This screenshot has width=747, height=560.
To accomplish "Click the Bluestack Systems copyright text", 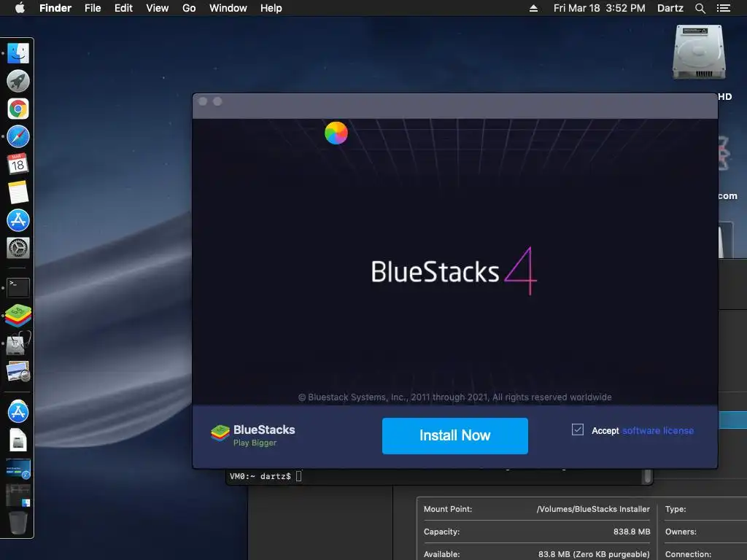I will tap(455, 397).
